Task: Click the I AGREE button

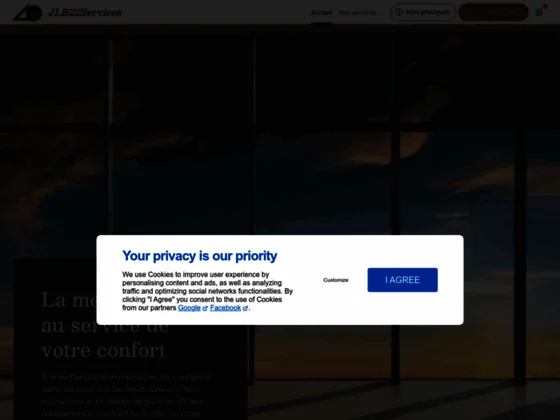Action: [402, 280]
